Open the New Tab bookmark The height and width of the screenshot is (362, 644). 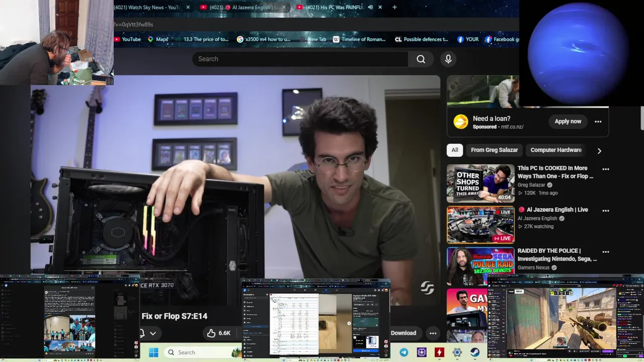click(x=313, y=39)
